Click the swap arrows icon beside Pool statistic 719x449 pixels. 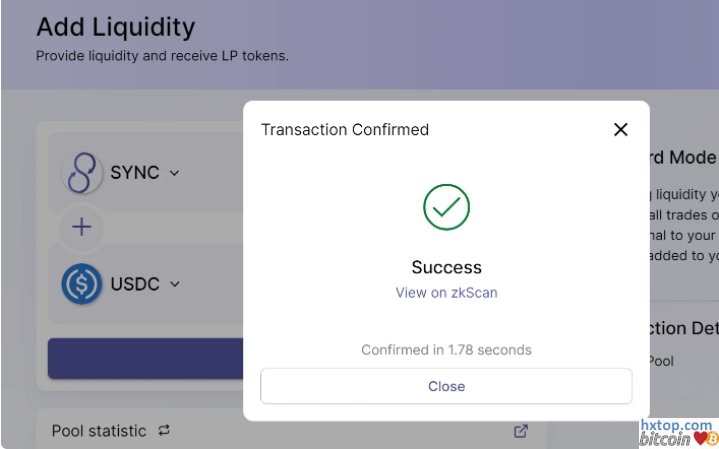[x=164, y=431]
